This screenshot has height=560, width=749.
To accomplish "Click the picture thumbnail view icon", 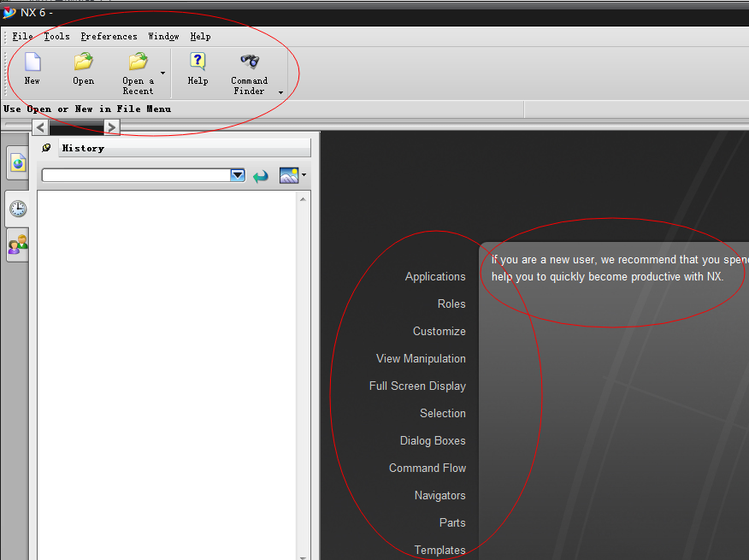I will [x=289, y=175].
